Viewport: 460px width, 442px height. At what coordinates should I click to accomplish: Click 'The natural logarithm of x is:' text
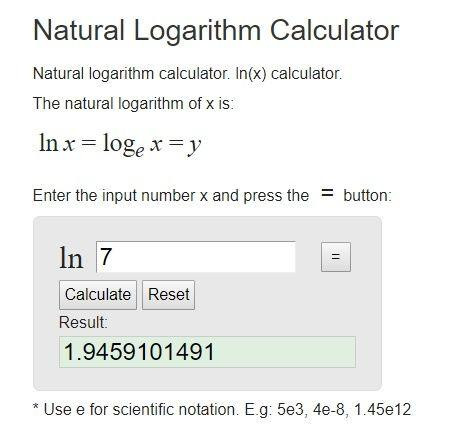coord(133,103)
